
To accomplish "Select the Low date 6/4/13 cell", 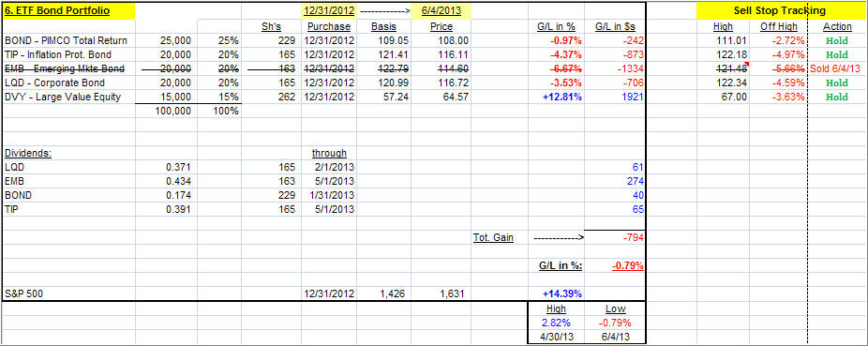I will pos(615,337).
